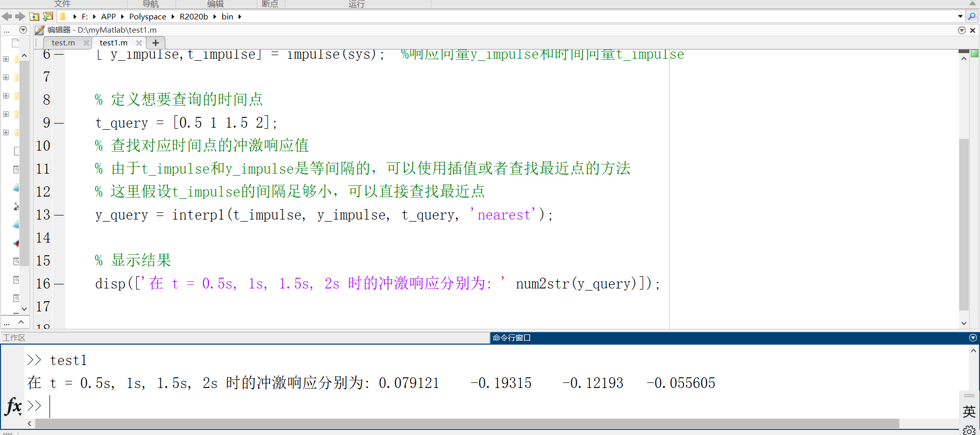
Task: Click the R2020b path segment
Action: [194, 16]
